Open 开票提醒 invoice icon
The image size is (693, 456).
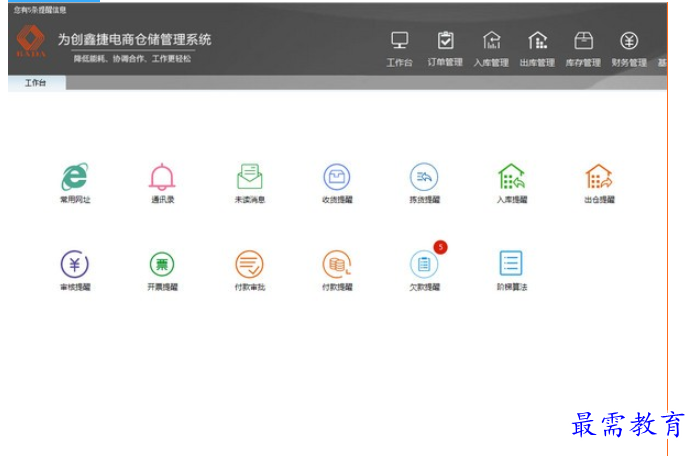tap(162, 264)
